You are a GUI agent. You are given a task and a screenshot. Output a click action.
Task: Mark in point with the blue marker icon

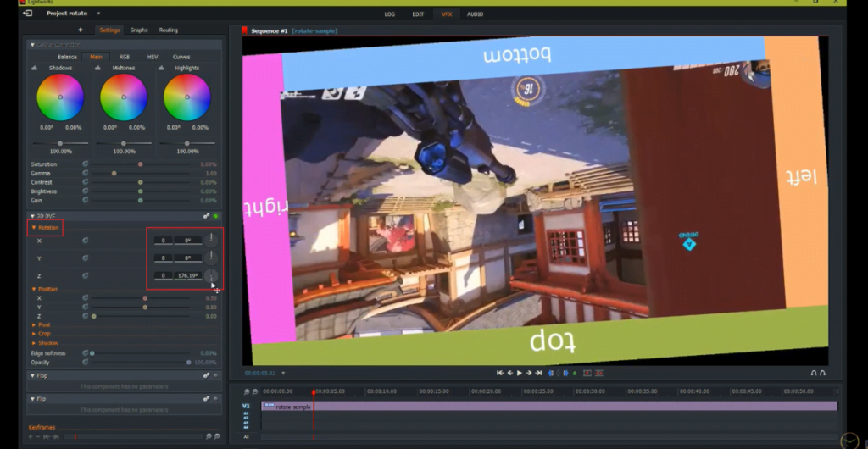pos(551,374)
